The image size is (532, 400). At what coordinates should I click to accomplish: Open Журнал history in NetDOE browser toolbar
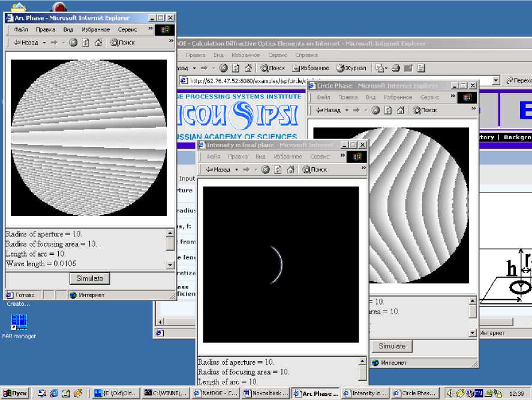coord(351,68)
